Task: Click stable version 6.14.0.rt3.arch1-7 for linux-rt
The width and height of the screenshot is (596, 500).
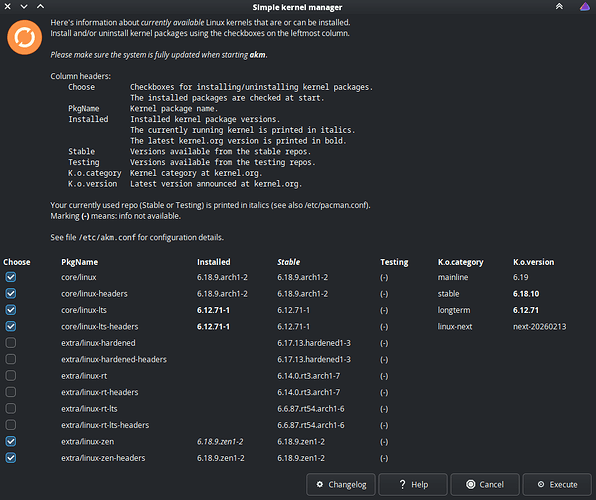Action: point(309,376)
